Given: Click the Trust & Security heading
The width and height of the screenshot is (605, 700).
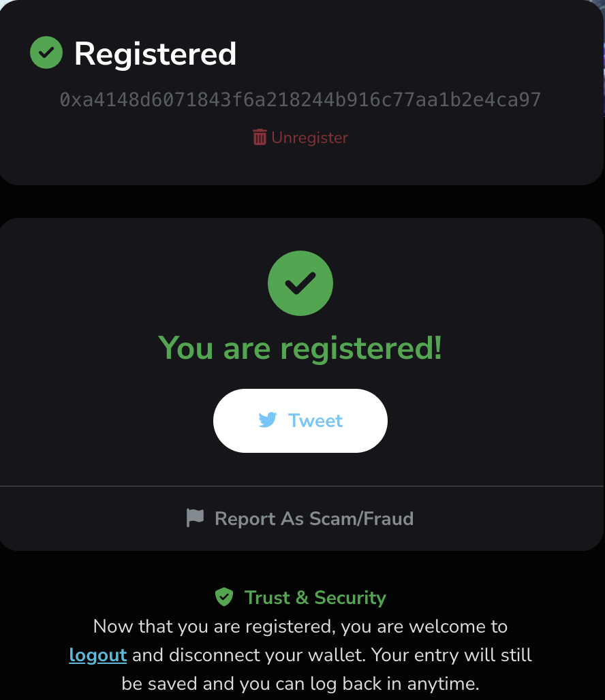Looking at the screenshot, I should click(315, 598).
